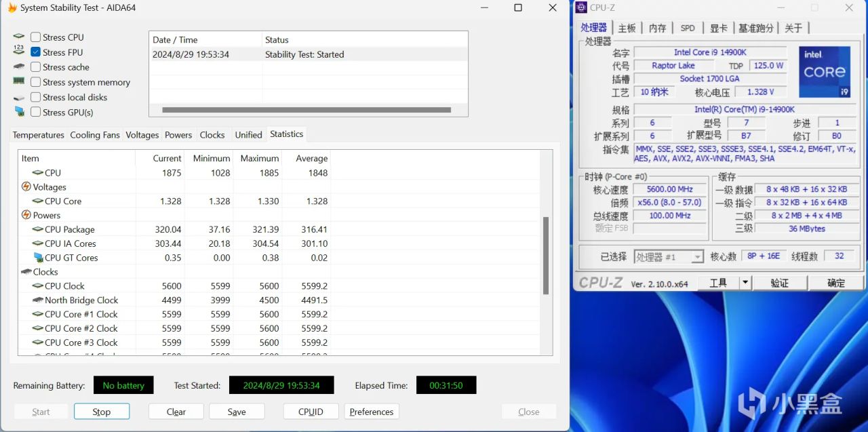Click the 确定 button in CPU-Z
This screenshot has width=868, height=432.
coord(836,283)
